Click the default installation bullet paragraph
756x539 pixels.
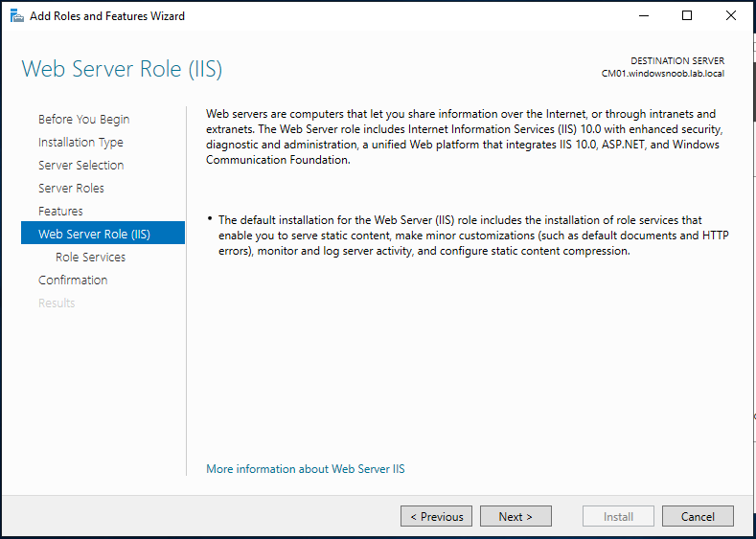(x=473, y=236)
